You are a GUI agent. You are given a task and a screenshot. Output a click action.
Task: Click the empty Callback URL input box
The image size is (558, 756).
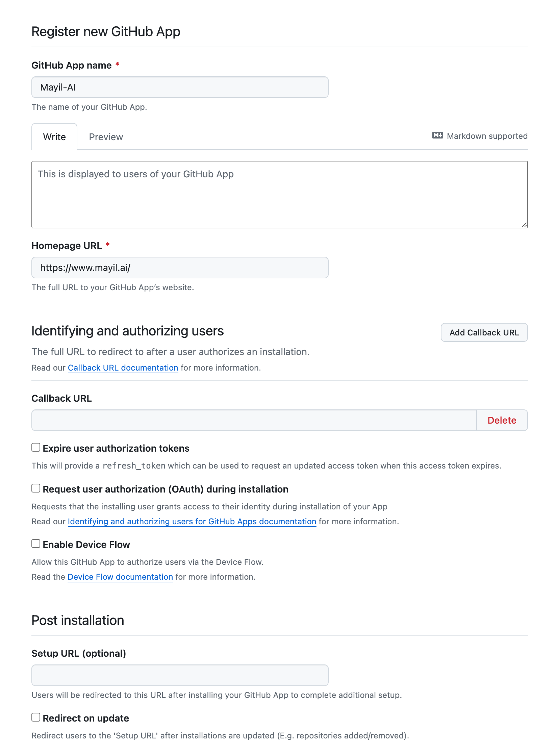(x=253, y=420)
